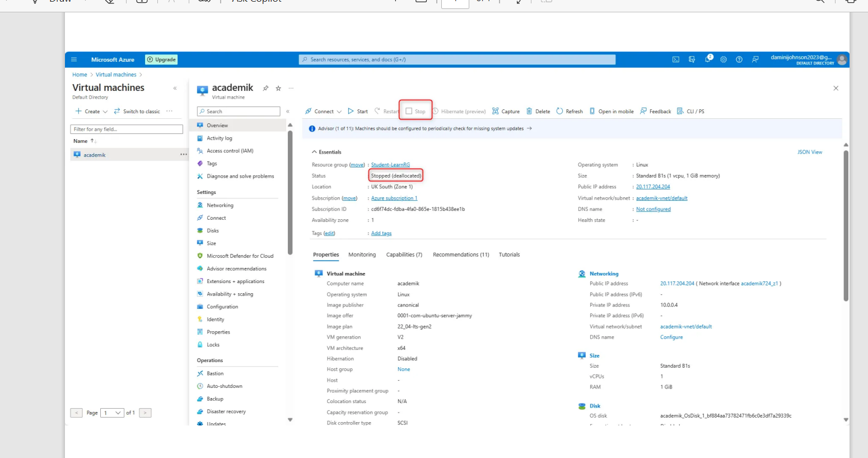The height and width of the screenshot is (458, 868).
Task: Click the feedback icon in the blue header
Action: (x=755, y=59)
